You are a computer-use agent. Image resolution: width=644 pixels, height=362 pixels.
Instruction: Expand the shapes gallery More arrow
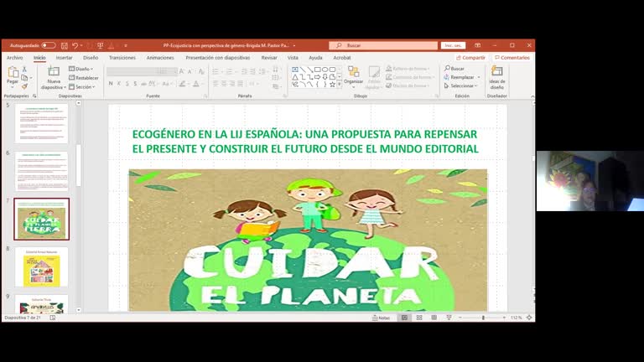[340, 84]
